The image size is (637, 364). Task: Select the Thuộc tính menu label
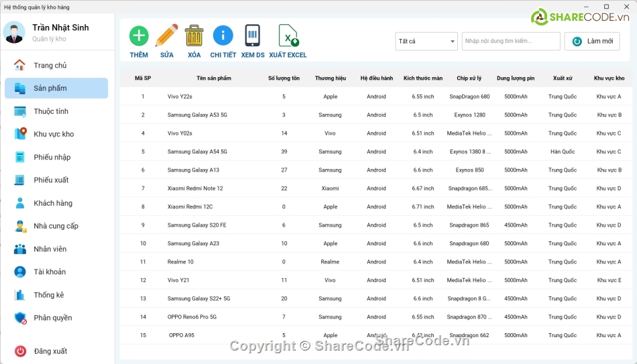[x=51, y=111]
